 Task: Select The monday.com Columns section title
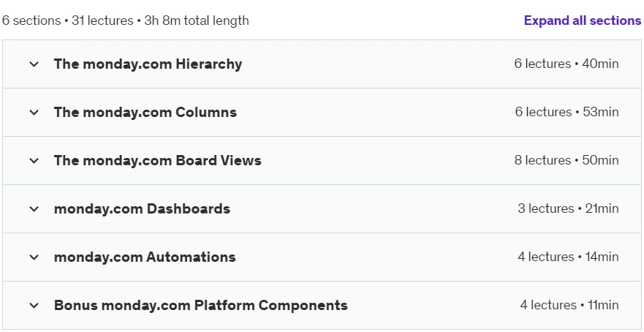[x=145, y=112]
